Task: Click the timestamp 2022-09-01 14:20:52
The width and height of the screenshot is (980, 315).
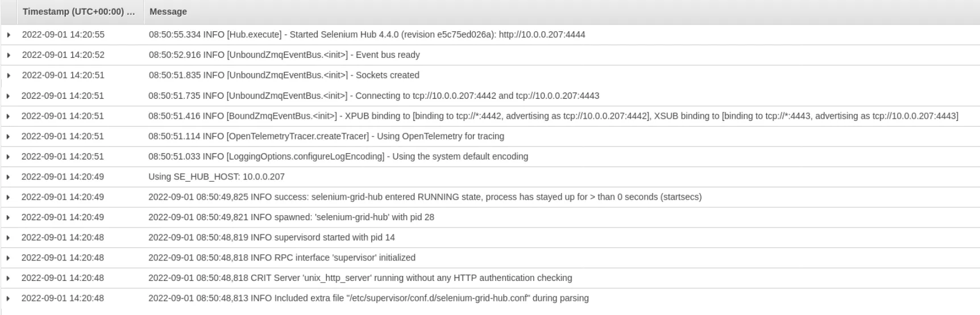Action: (63, 55)
